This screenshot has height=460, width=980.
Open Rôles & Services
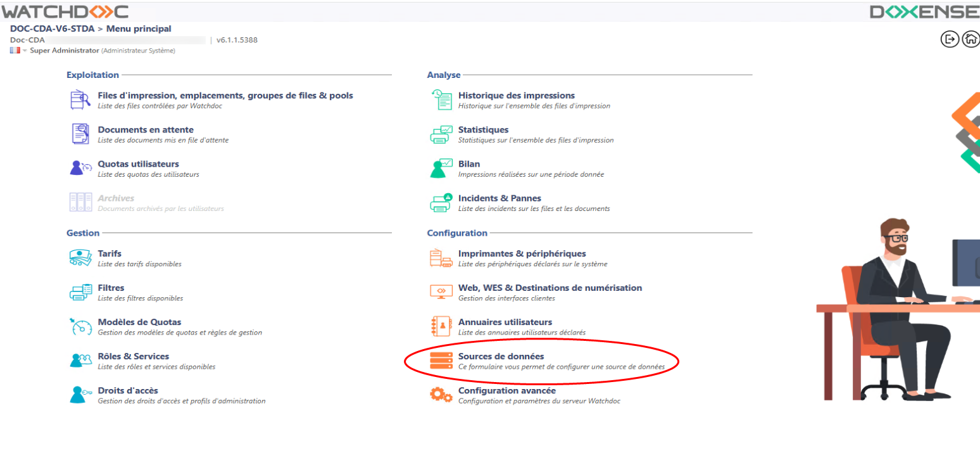pos(133,356)
